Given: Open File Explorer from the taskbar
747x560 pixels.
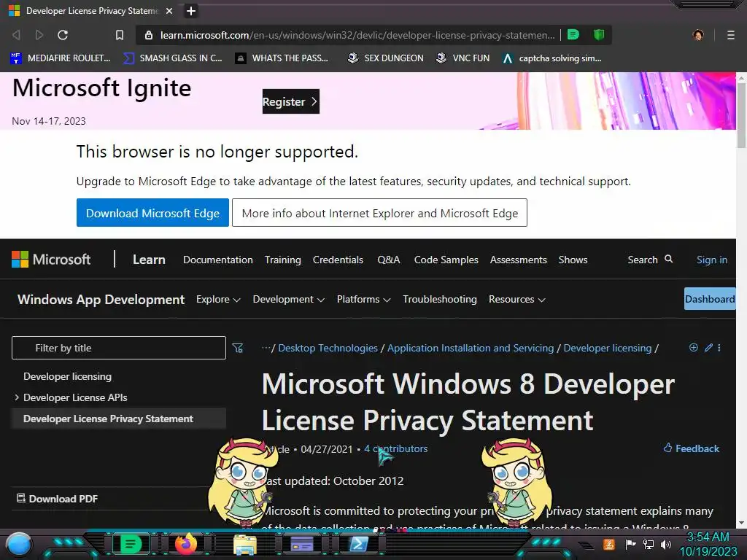Looking at the screenshot, I should (245, 544).
